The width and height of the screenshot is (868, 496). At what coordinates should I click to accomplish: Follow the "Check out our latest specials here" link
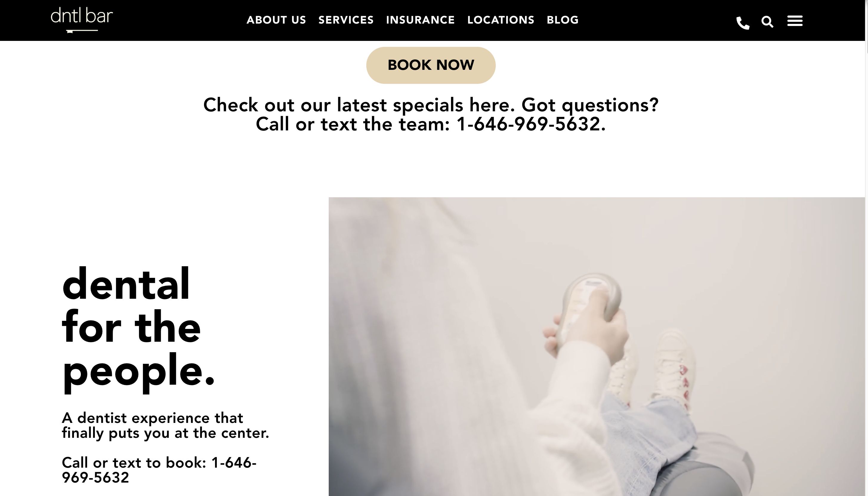(x=359, y=105)
